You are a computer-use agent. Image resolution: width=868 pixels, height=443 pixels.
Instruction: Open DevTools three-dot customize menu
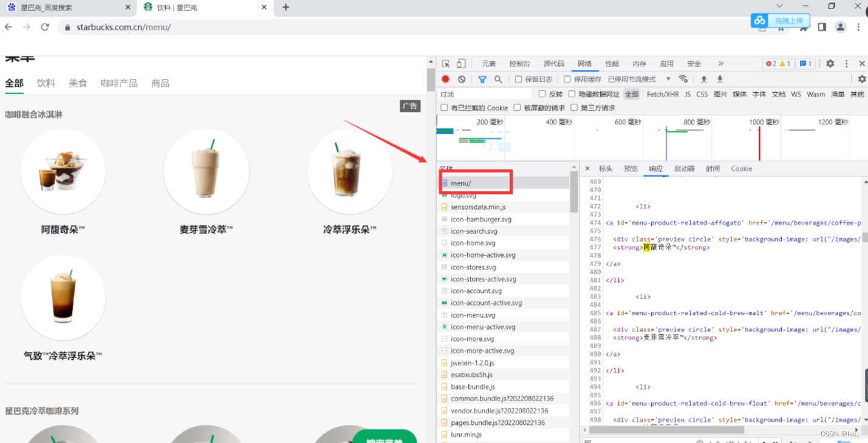coord(846,64)
